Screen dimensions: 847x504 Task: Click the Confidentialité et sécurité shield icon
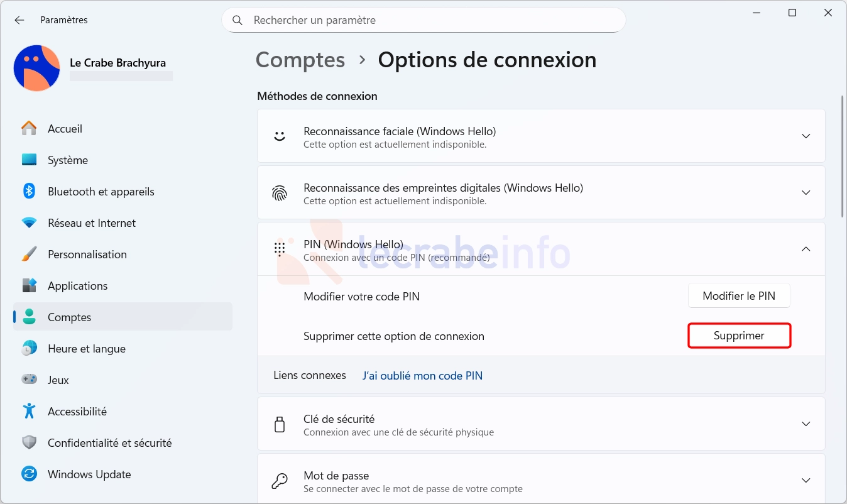[29, 442]
